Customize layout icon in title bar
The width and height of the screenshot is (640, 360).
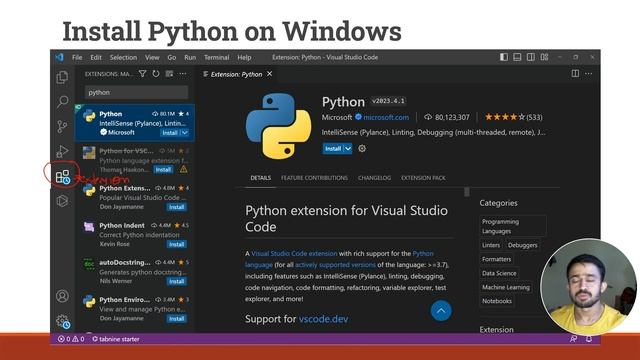544,57
